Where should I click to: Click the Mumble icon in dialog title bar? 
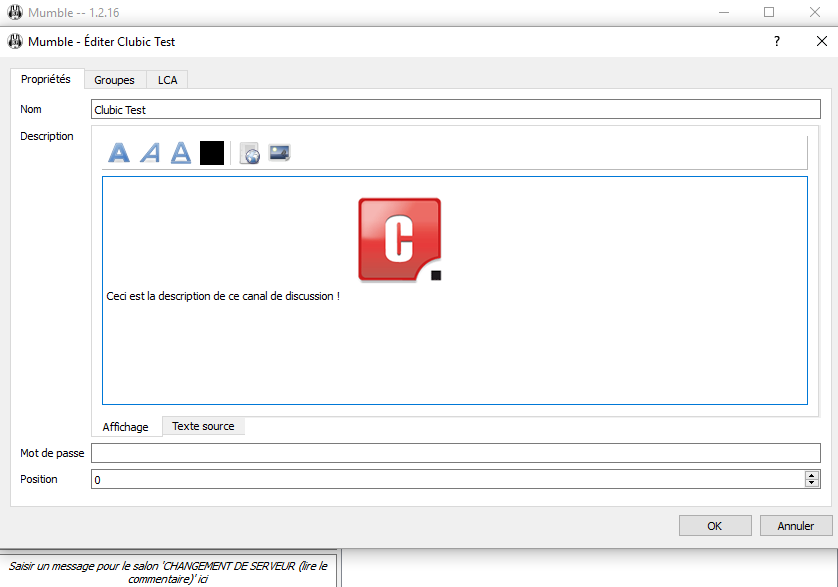click(x=15, y=41)
